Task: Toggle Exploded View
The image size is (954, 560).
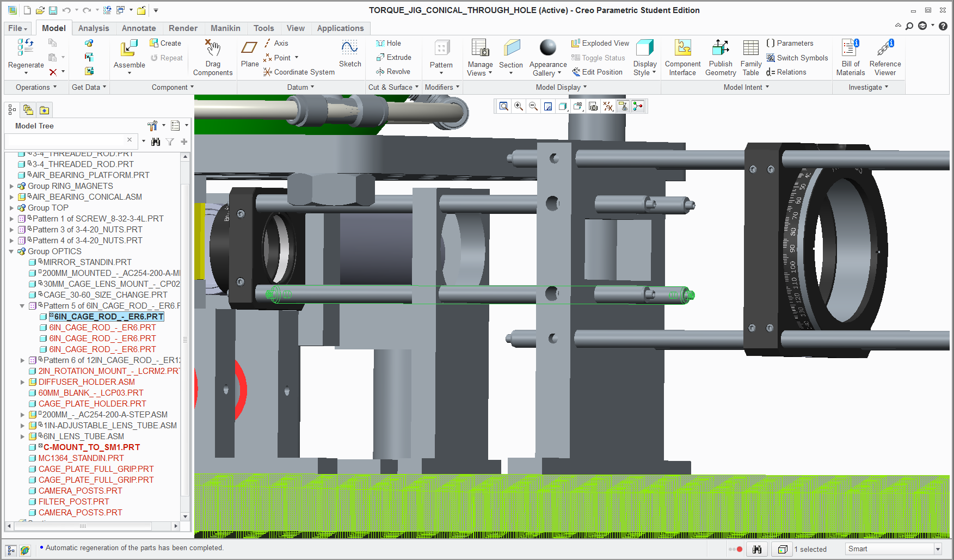Action: [600, 43]
